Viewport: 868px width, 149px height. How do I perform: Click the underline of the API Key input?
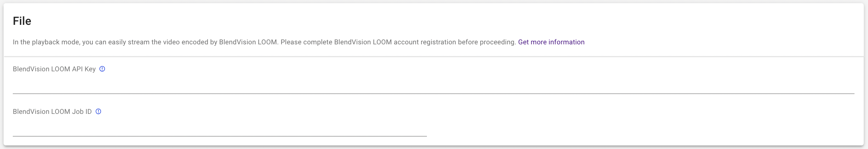[x=433, y=93]
